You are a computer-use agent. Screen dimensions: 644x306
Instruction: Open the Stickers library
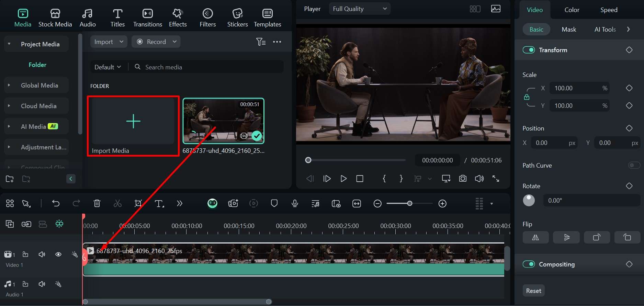coord(237,18)
